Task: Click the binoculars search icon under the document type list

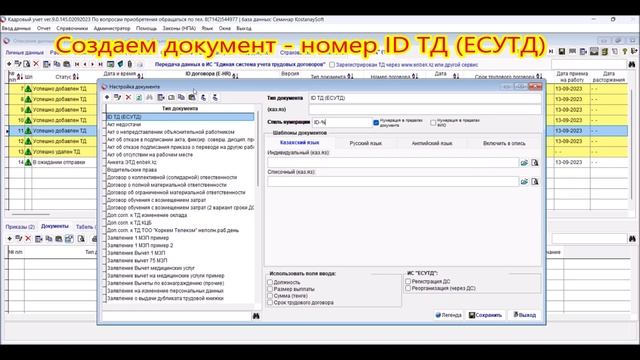Action: point(256,316)
